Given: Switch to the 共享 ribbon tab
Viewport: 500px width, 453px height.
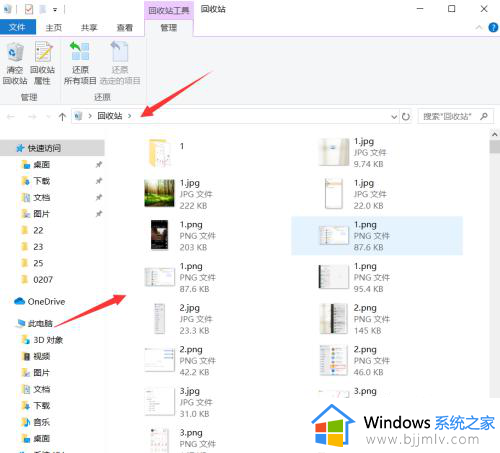Looking at the screenshot, I should tap(89, 28).
